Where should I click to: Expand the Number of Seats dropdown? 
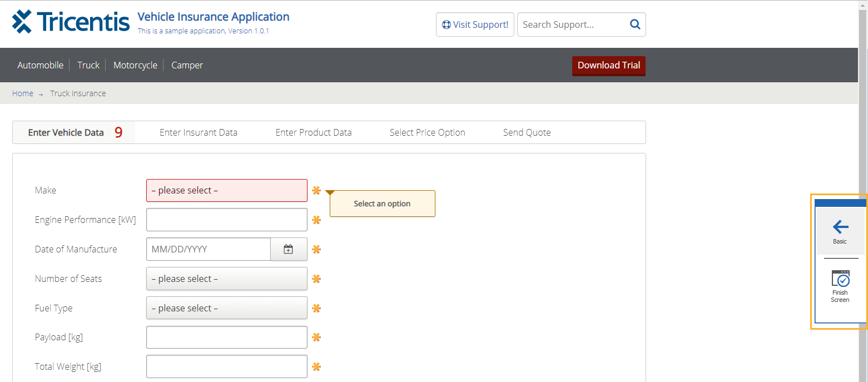coord(226,279)
